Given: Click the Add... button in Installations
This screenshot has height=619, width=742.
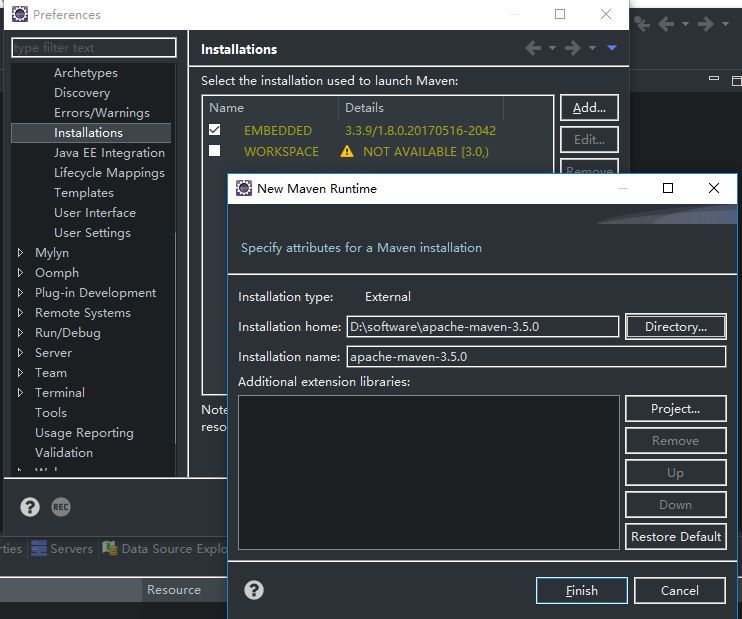Looking at the screenshot, I should point(589,107).
